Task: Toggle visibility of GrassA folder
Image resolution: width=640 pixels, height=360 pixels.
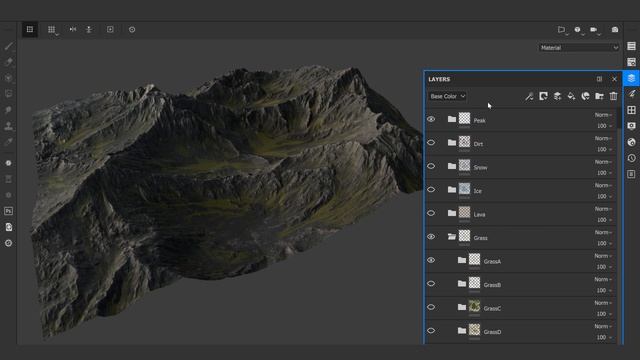Action: click(x=431, y=260)
